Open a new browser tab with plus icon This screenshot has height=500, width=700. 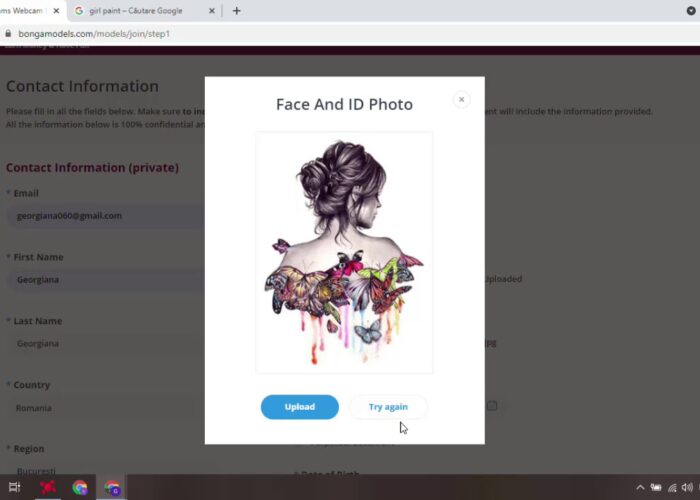pos(237,11)
